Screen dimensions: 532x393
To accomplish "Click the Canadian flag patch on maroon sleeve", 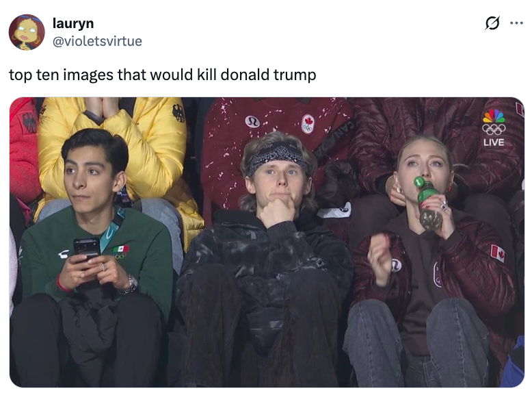I will point(498,253).
